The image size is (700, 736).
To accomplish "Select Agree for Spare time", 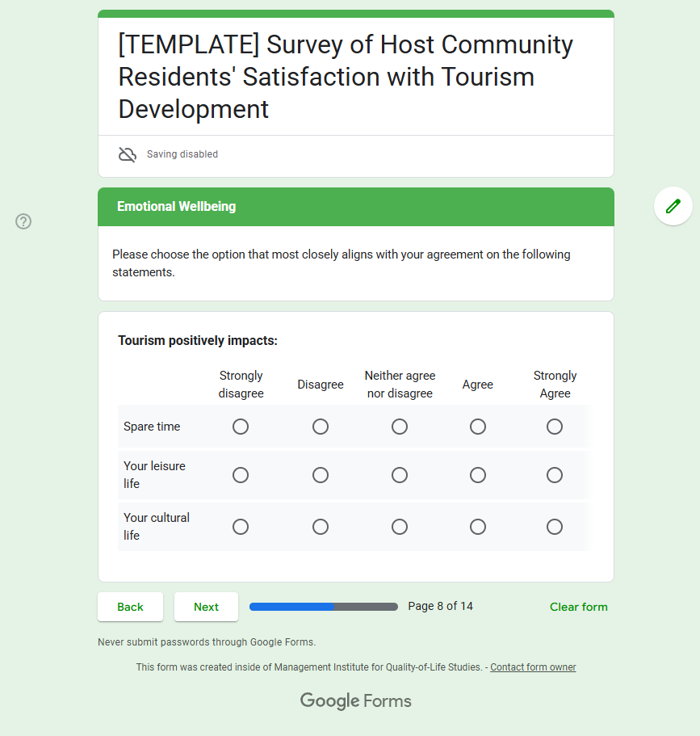I will tap(478, 427).
